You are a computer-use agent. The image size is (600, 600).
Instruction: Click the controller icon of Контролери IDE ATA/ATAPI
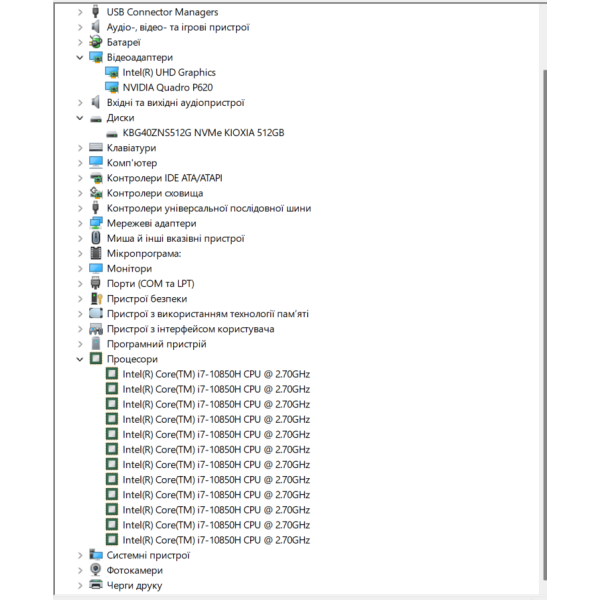pos(96,178)
